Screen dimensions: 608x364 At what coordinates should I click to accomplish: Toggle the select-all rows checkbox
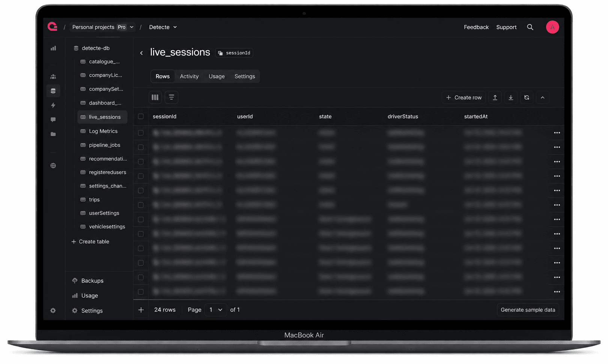[x=141, y=117]
